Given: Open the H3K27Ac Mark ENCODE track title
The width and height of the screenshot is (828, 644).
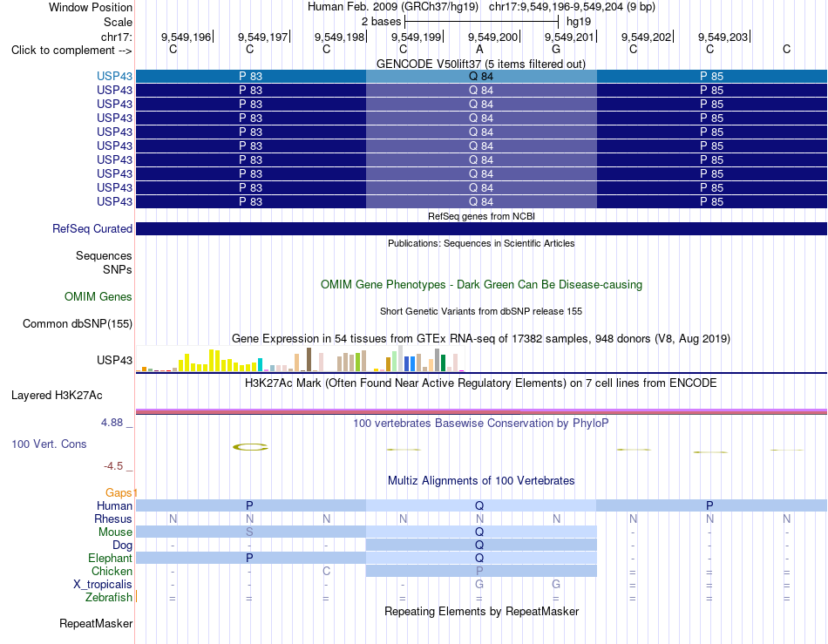Looking at the screenshot, I should (481, 383).
